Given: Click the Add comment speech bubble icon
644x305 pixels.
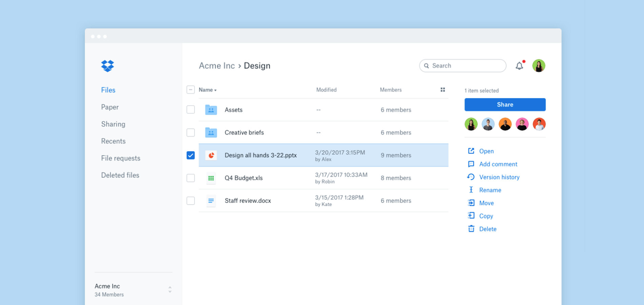Looking at the screenshot, I should point(471,164).
